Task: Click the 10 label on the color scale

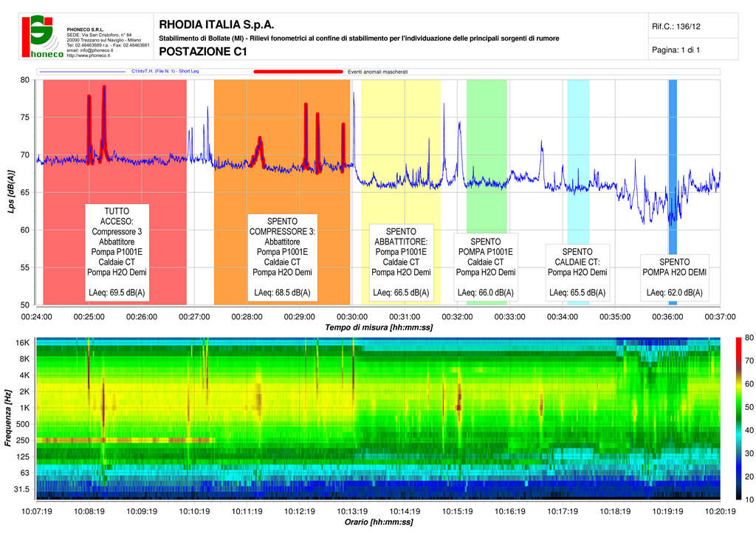Action: pos(749,500)
